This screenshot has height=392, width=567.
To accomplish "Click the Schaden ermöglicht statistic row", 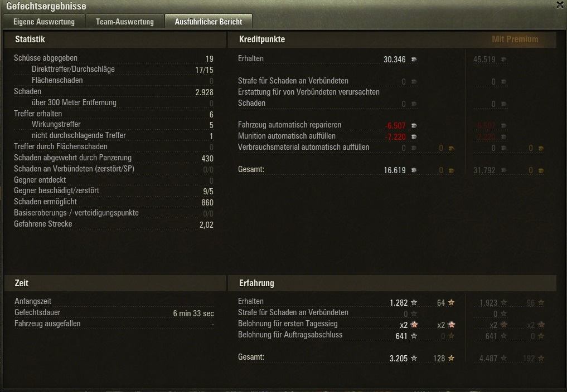I will pos(114,202).
